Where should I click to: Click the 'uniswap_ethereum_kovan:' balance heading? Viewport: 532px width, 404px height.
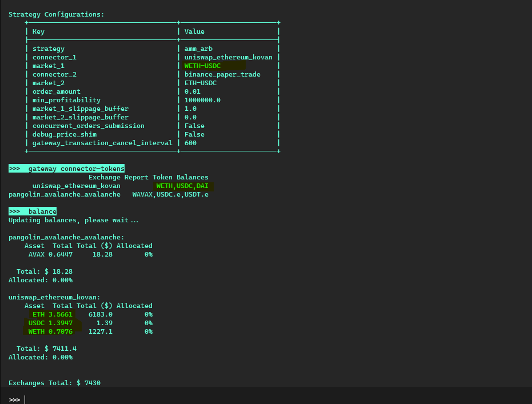(54, 298)
